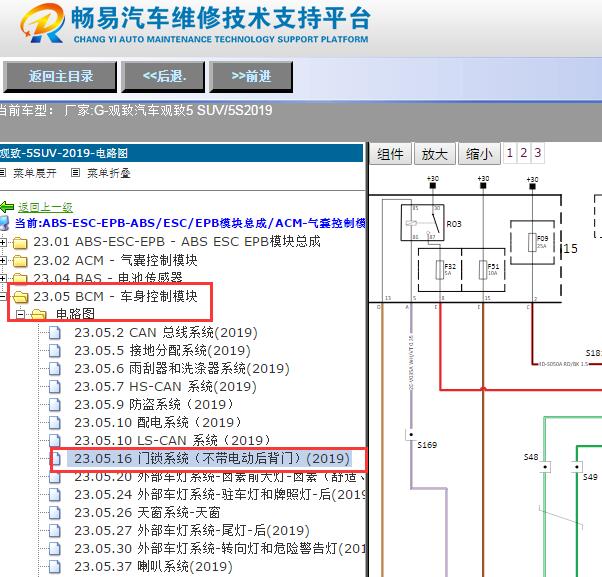Click fuse F09 in the circuit diagram
This screenshot has width=602, height=577.
tap(532, 242)
